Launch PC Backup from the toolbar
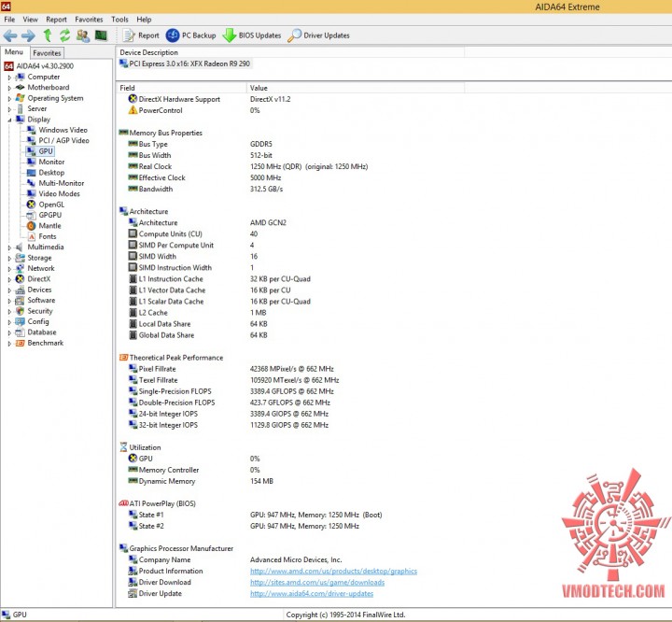 [x=190, y=35]
